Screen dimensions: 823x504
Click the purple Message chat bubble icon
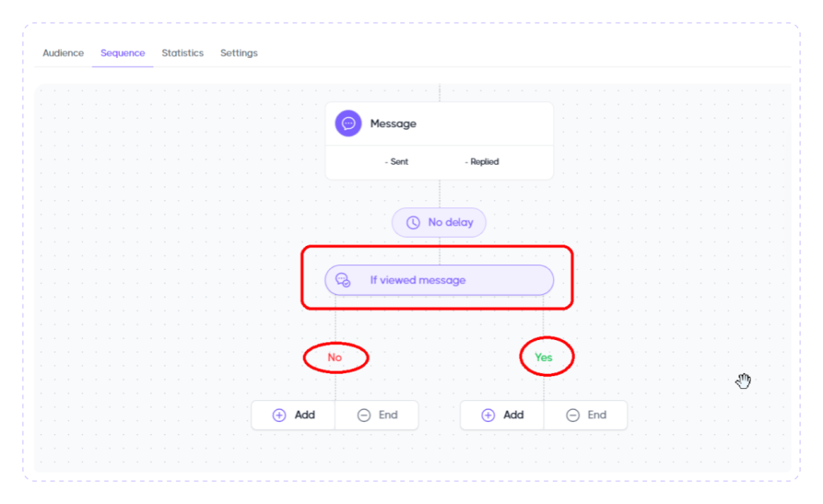click(348, 124)
